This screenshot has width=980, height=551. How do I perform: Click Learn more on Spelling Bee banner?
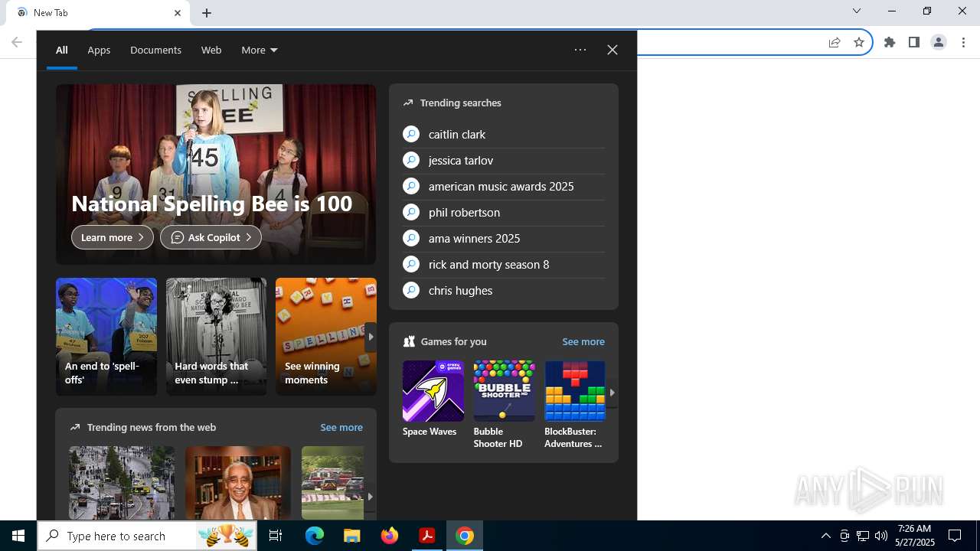point(113,237)
